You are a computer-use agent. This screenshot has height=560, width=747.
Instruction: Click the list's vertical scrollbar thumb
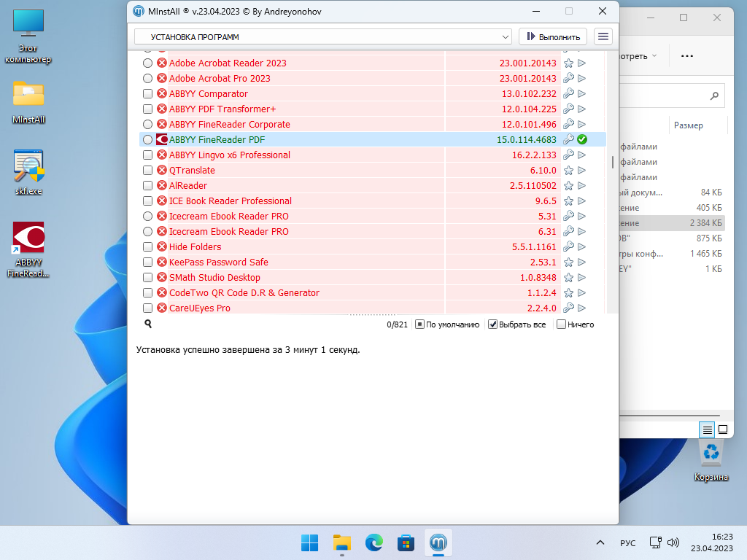pyautogui.click(x=613, y=162)
